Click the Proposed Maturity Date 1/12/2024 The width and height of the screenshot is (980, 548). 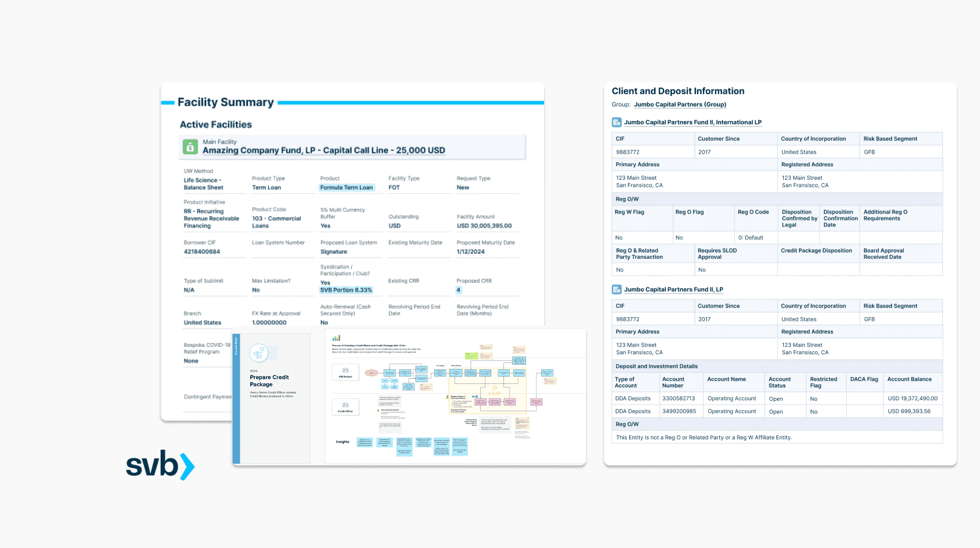pos(470,252)
